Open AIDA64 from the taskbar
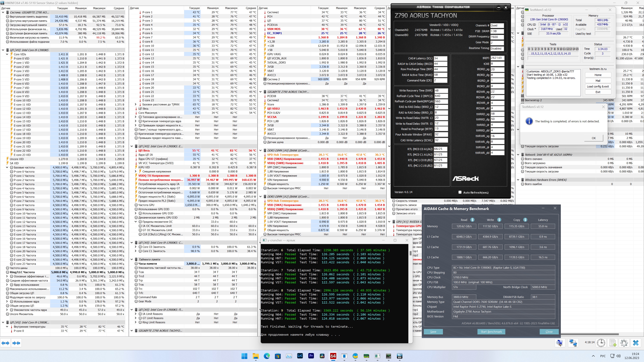Image resolution: width=644 pixels, height=362 pixels. [333, 356]
